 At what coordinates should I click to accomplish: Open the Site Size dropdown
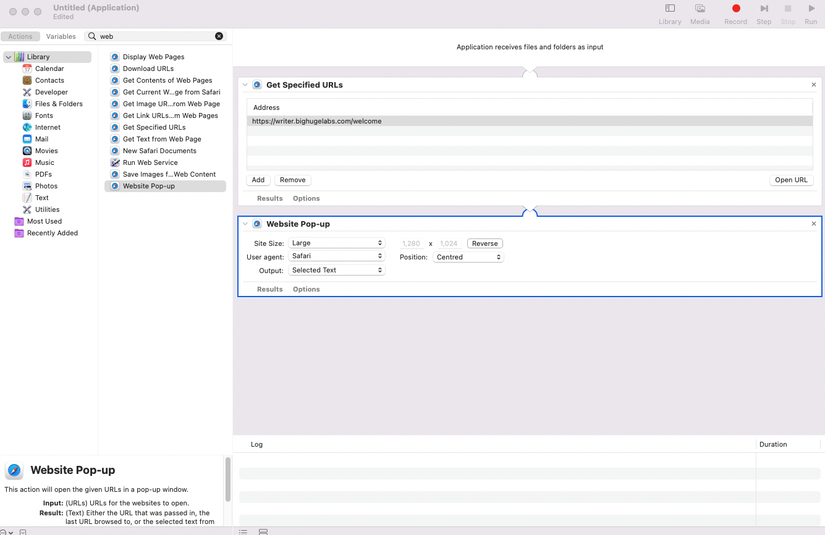pyautogui.click(x=336, y=243)
